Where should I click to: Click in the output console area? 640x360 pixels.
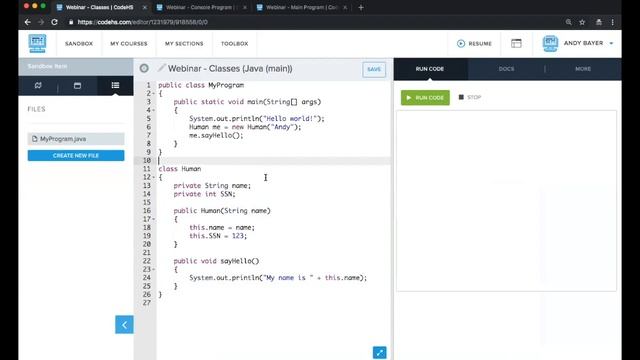(x=506, y=201)
